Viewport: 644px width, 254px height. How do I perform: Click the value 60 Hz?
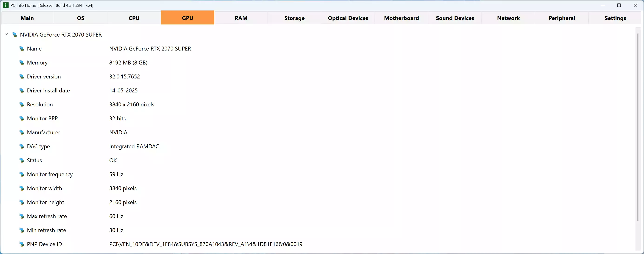116,216
